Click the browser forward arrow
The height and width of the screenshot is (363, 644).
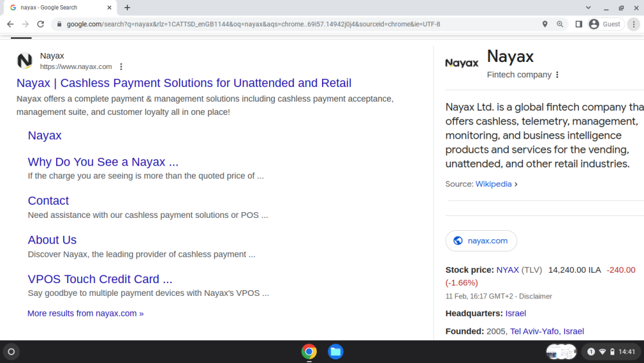[26, 25]
